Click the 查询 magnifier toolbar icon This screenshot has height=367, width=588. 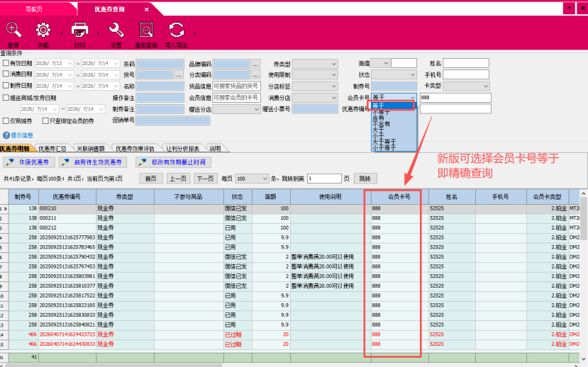tap(13, 30)
